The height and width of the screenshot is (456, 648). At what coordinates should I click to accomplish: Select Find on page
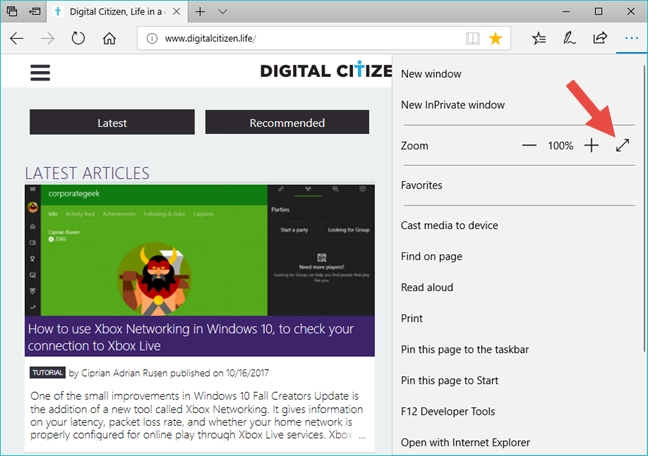tap(431, 256)
